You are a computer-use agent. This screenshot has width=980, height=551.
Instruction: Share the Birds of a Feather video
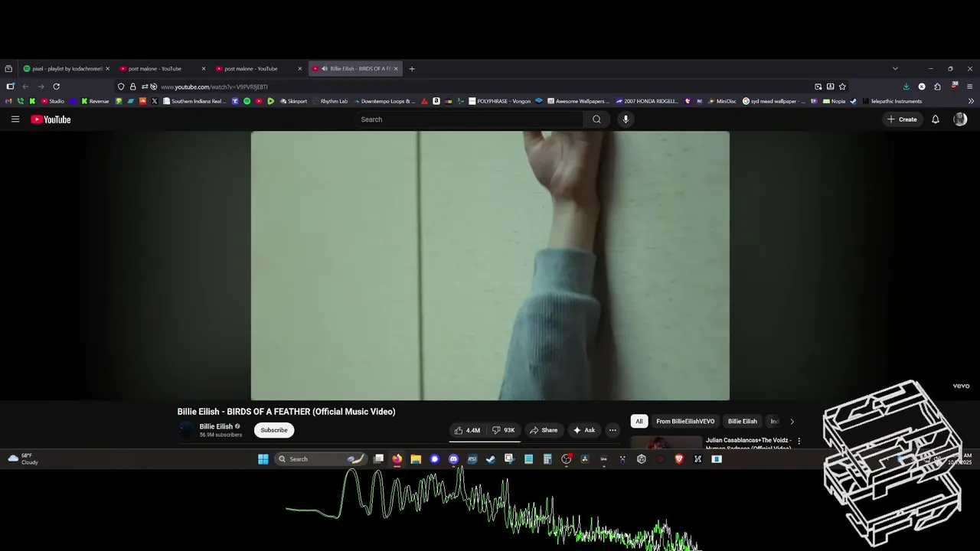point(544,430)
